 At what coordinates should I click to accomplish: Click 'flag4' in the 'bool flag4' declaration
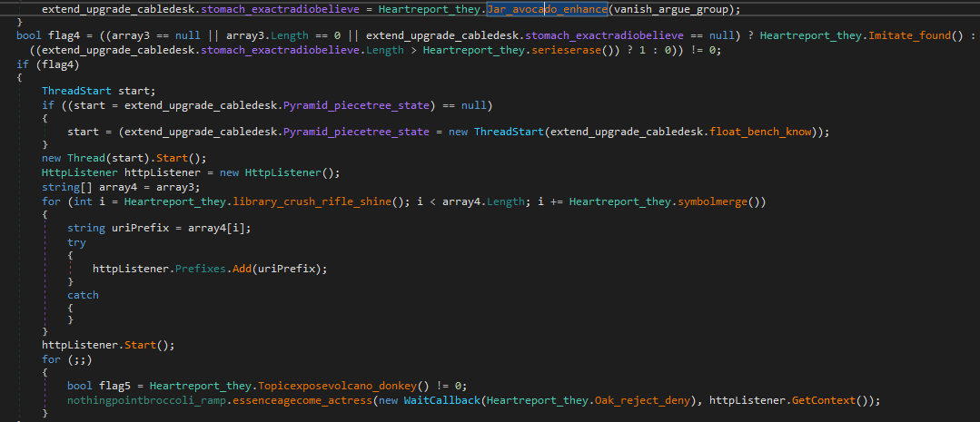(64, 35)
